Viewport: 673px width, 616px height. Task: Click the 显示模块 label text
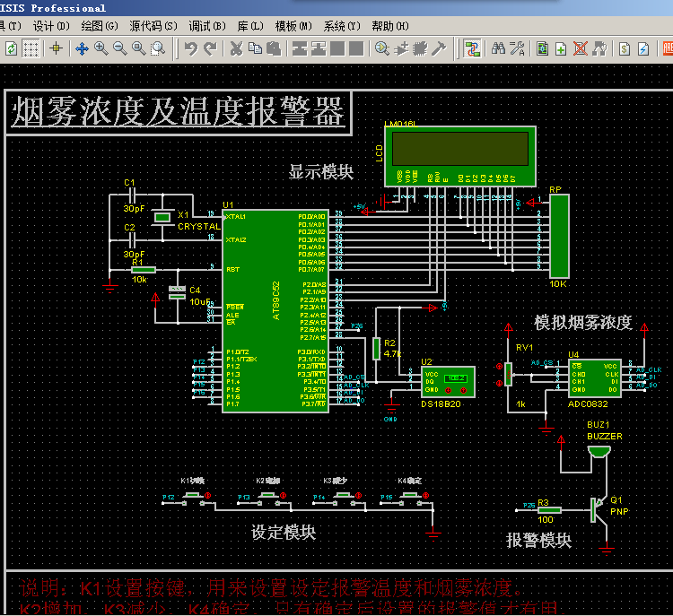321,171
